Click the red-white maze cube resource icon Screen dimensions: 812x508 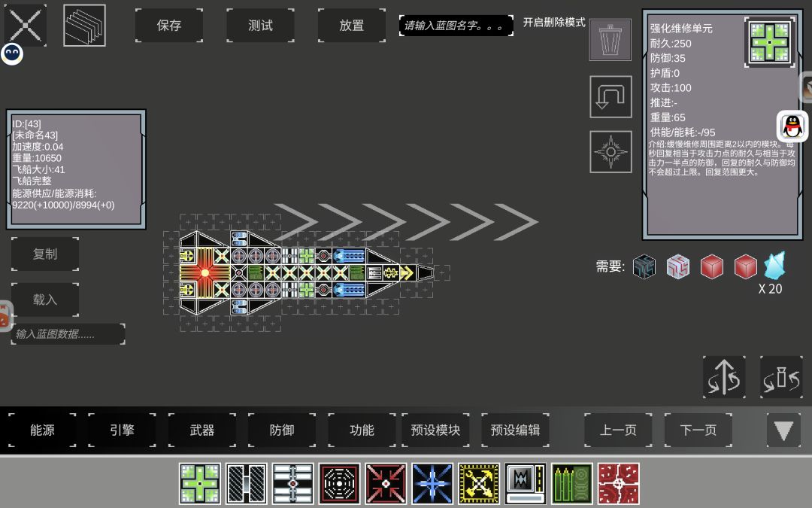678,267
